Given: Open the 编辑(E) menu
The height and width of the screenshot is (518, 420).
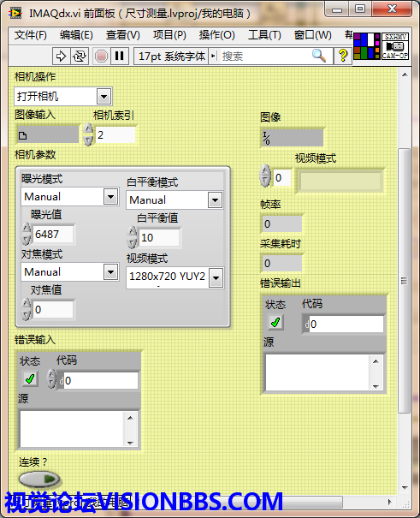Looking at the screenshot, I should [x=76, y=35].
